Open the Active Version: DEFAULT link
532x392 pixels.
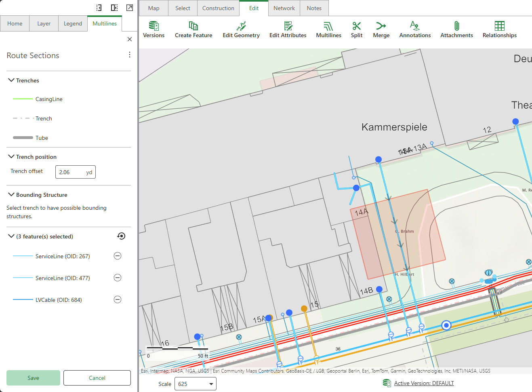coord(424,383)
